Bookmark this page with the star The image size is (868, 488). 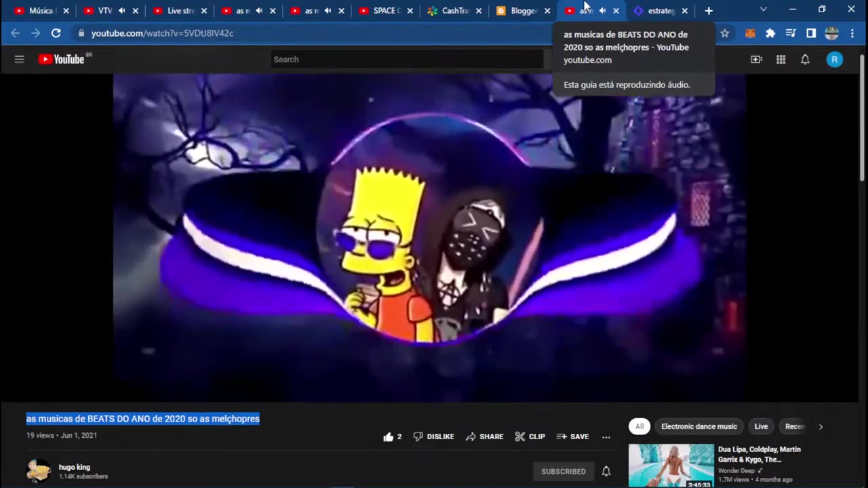coord(724,33)
